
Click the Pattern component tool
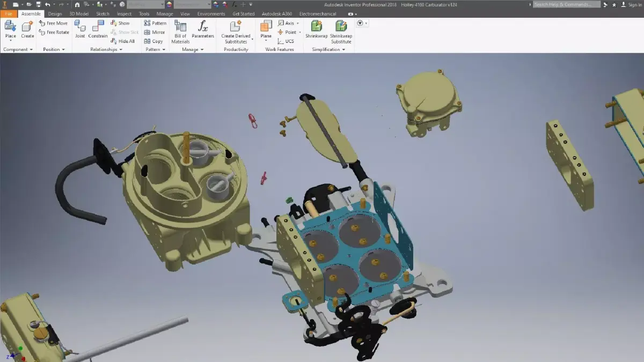tap(155, 23)
